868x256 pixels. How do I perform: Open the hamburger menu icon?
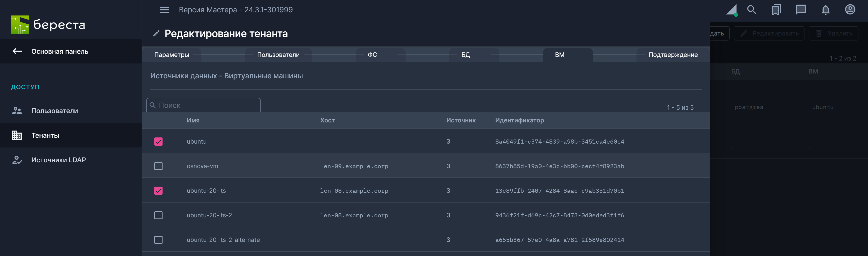pos(164,10)
